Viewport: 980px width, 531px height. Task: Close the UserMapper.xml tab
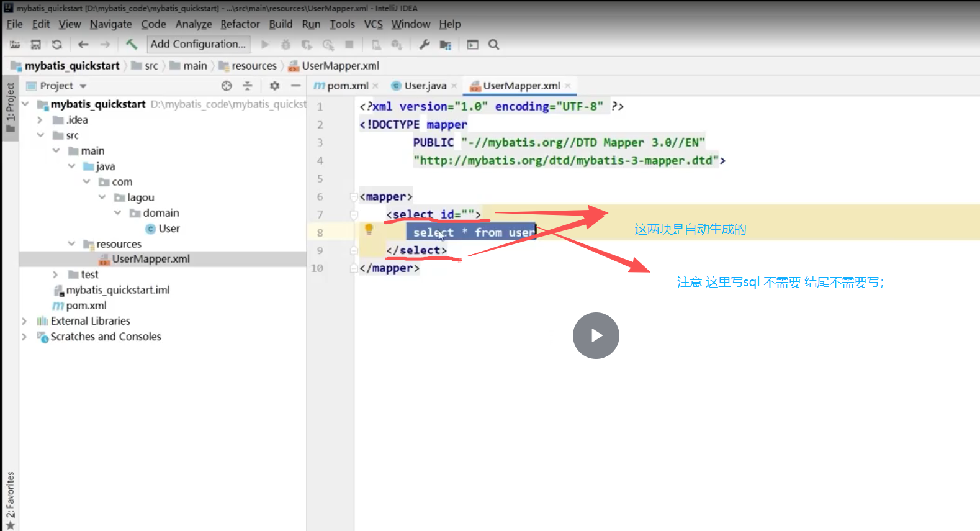coord(568,86)
